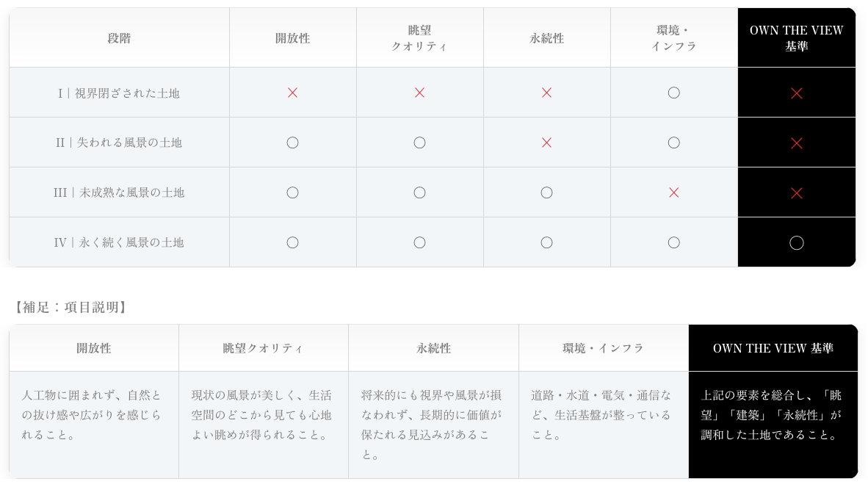The width and height of the screenshot is (868, 487).
Task: Click the red cross for Stage I 眺望クオリティ
Action: (x=419, y=93)
